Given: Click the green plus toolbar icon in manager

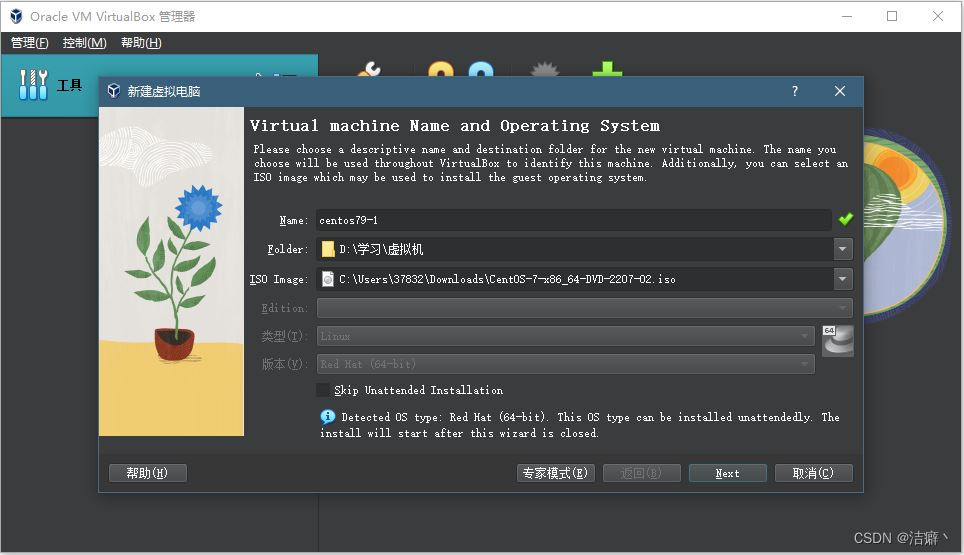Looking at the screenshot, I should point(607,69).
